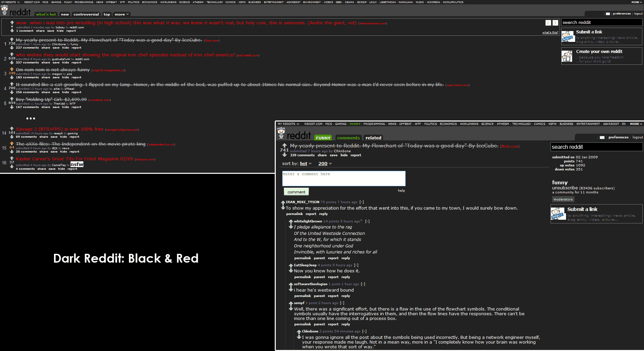Click "hide" on the Savage 2 post
This screenshot has width=644, height=351.
click(63, 137)
